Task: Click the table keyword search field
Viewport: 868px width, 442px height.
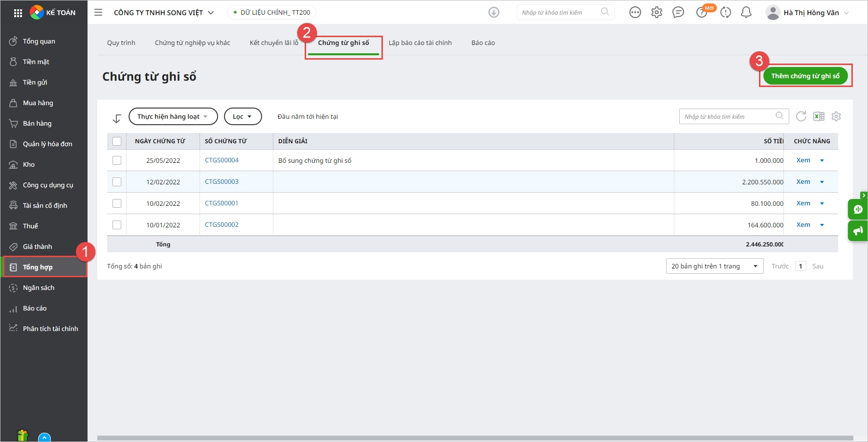Action: (x=728, y=116)
